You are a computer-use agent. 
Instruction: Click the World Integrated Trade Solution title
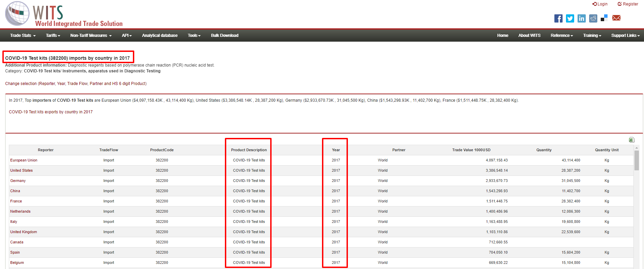[x=79, y=24]
